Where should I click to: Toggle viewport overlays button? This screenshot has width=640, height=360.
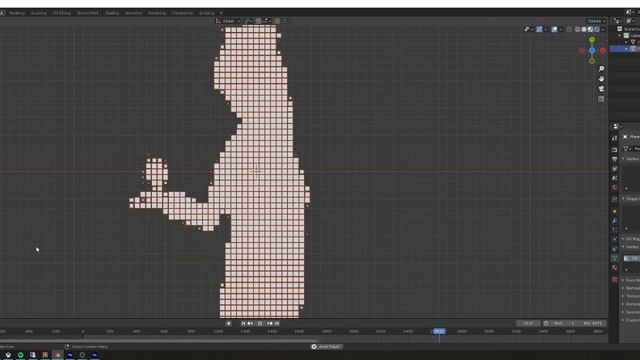point(555,29)
